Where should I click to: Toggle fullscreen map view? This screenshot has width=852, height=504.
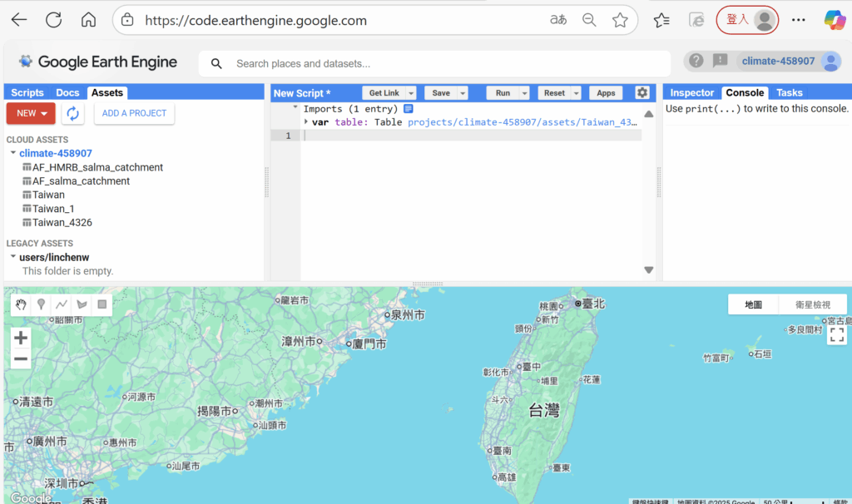[837, 334]
